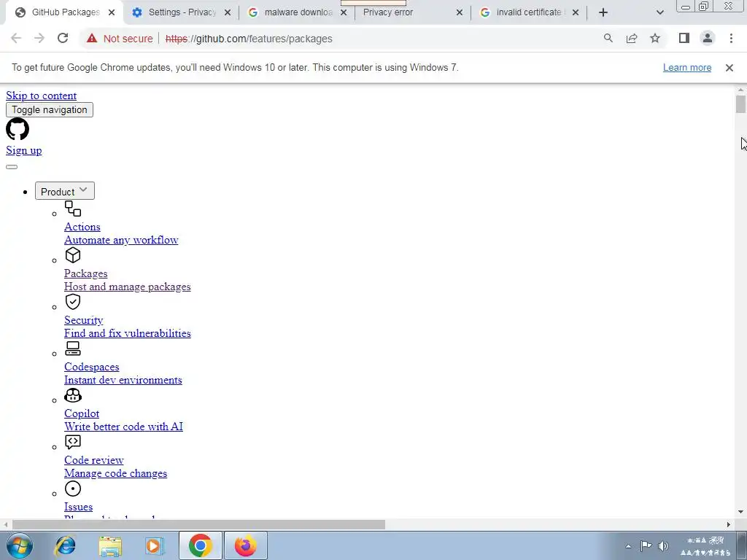The height and width of the screenshot is (560, 747).
Task: Click Manage code changes link
Action: pyautogui.click(x=116, y=473)
